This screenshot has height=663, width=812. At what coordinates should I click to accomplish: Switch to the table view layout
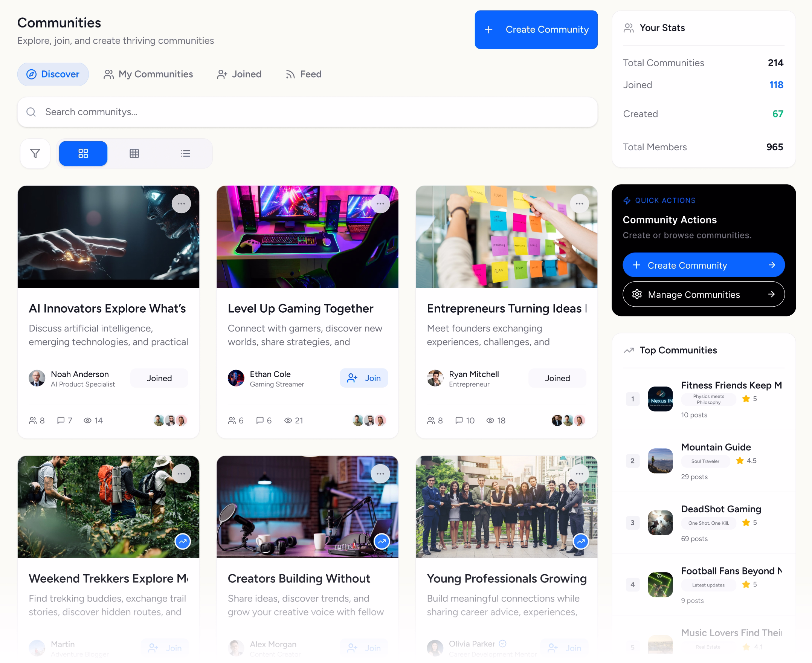(134, 154)
